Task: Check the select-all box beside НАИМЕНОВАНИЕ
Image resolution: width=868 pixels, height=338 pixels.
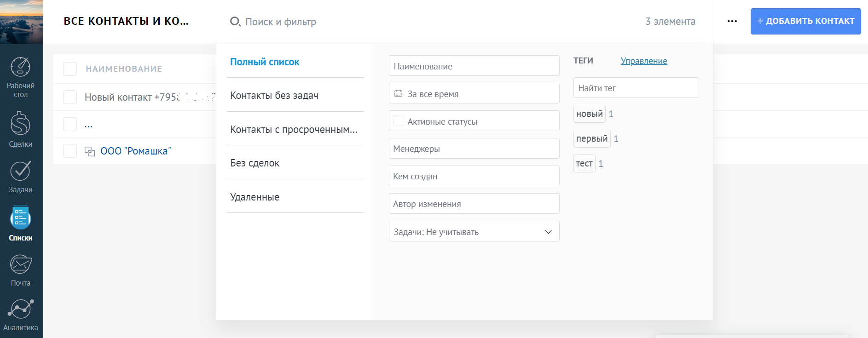Action: (x=70, y=69)
